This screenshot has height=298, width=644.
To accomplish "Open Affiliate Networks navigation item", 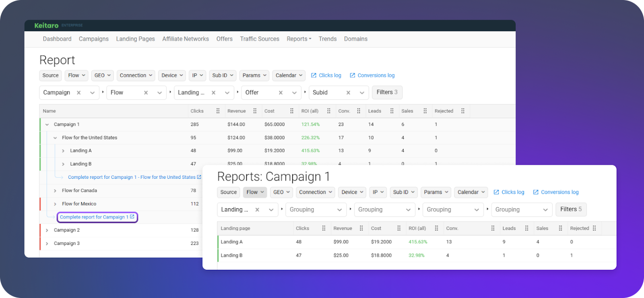I will click(x=186, y=39).
